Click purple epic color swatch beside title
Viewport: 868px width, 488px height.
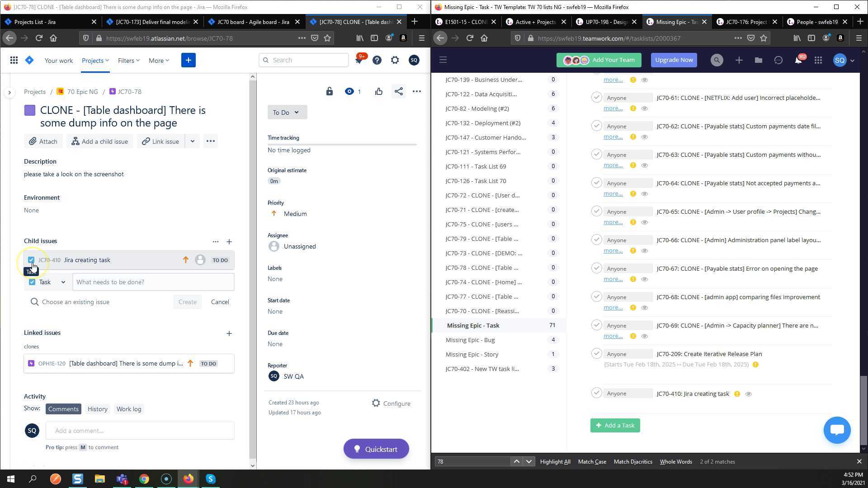coord(30,111)
